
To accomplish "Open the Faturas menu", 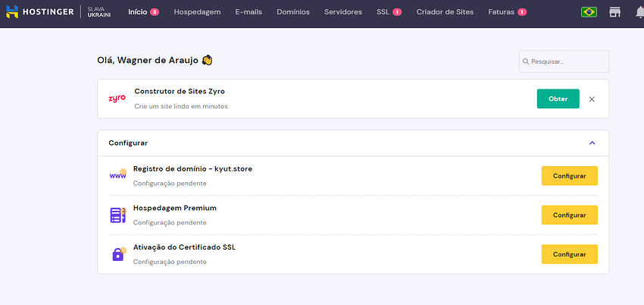I will pyautogui.click(x=501, y=12).
